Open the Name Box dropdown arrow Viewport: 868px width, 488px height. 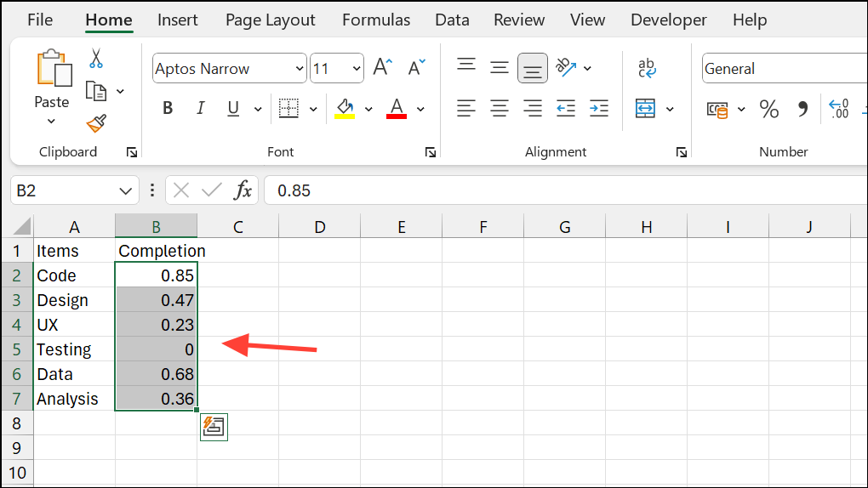click(x=126, y=190)
